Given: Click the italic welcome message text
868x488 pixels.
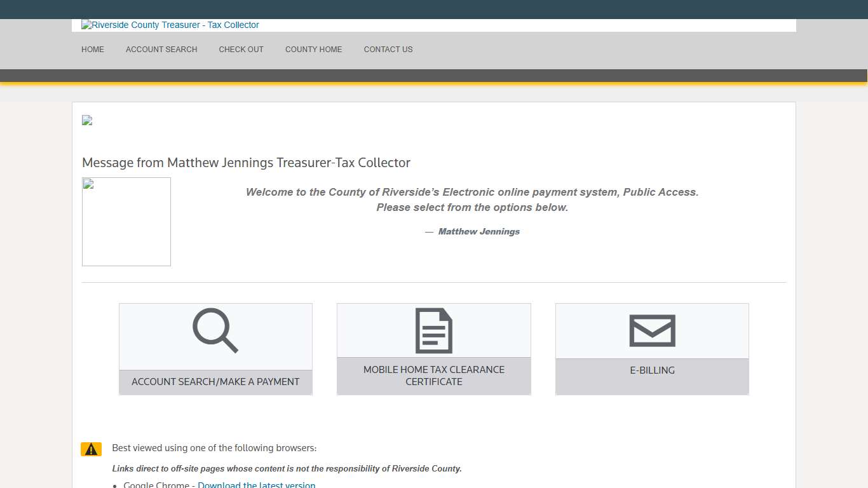Looking at the screenshot, I should (471, 200).
